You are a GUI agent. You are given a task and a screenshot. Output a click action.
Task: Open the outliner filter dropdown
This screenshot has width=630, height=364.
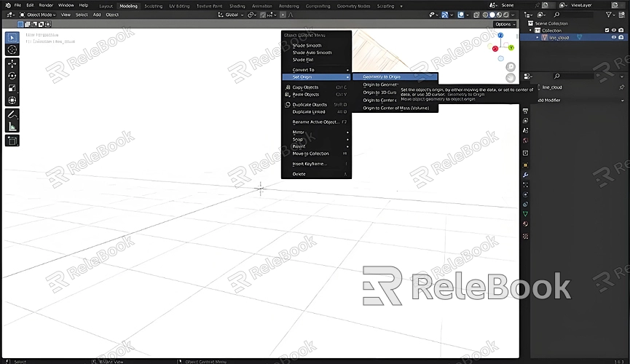pyautogui.click(x=611, y=15)
